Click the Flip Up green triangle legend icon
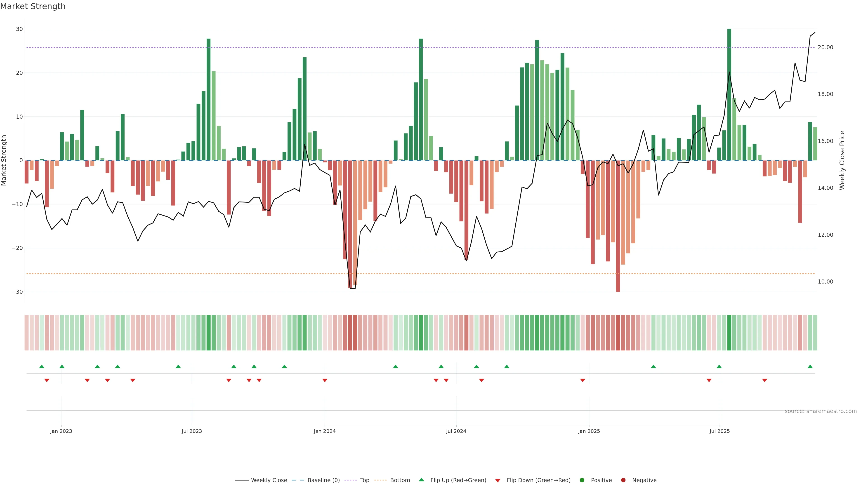The width and height of the screenshot is (868, 488). point(421,480)
